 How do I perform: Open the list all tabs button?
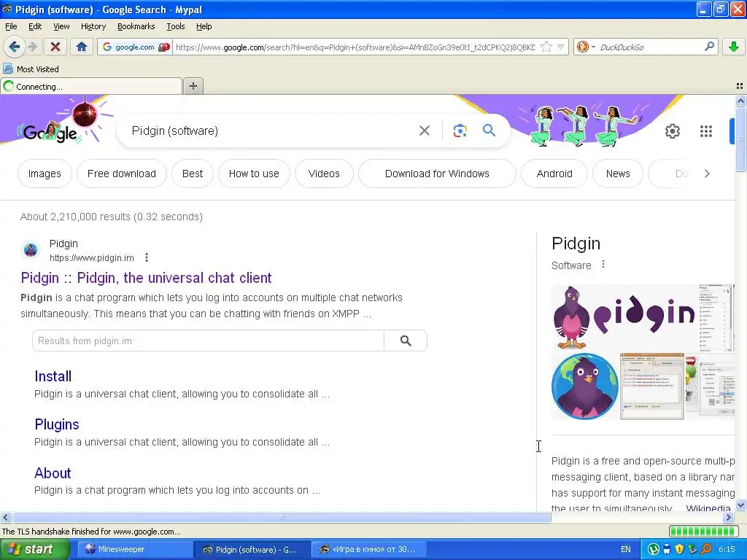pyautogui.click(x=740, y=86)
